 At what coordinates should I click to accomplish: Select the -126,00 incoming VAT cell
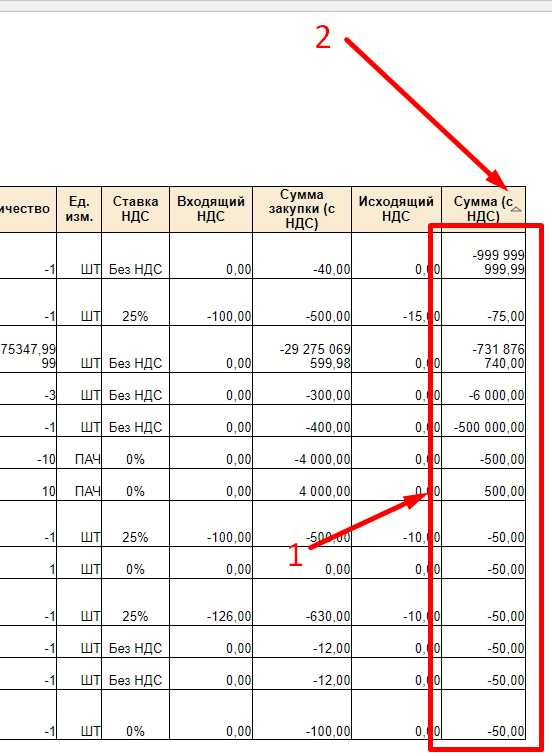pyautogui.click(x=211, y=602)
